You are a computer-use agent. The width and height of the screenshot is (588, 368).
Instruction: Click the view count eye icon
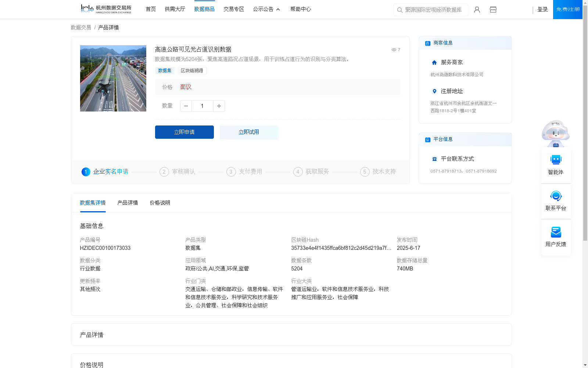pyautogui.click(x=394, y=50)
